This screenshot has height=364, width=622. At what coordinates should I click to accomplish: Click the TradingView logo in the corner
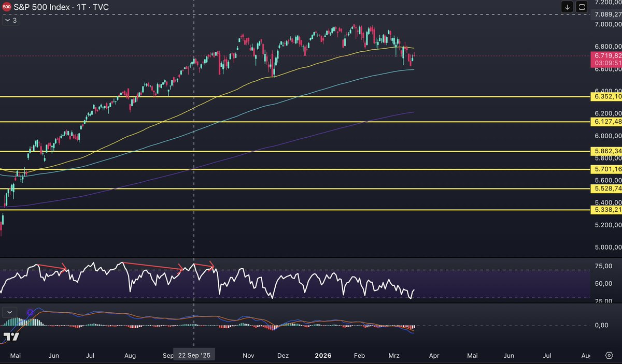tap(11, 337)
